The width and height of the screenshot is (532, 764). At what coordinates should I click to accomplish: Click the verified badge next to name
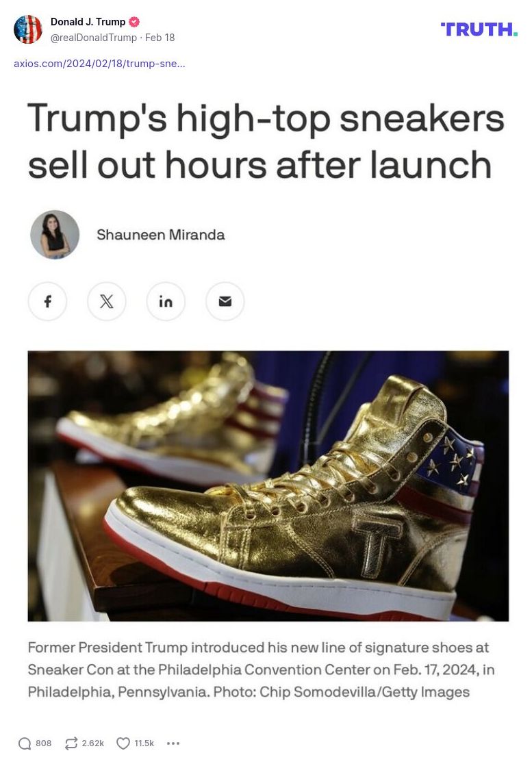pyautogui.click(x=134, y=22)
